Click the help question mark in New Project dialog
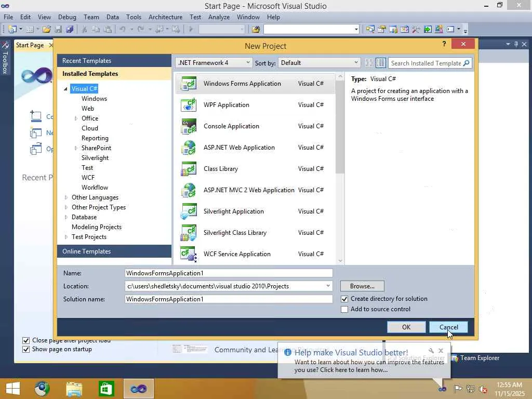Screen dimensions: 532x399 pos(444,44)
